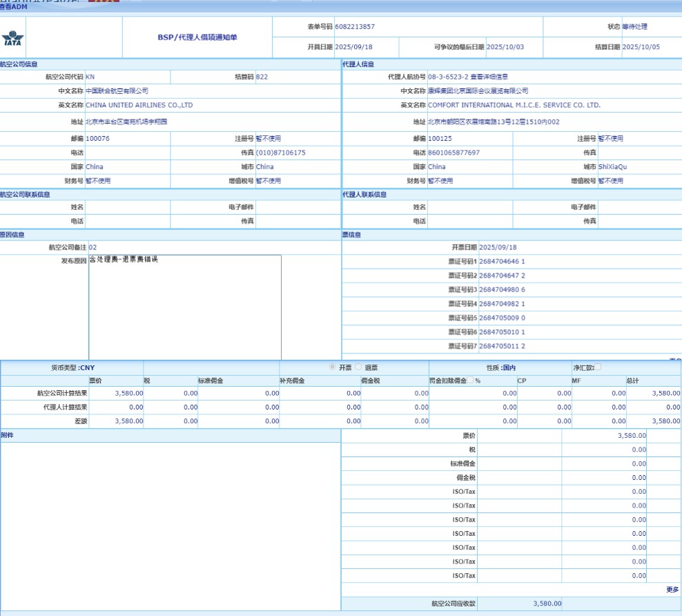Click the 等待处理 status value

[x=634, y=27]
